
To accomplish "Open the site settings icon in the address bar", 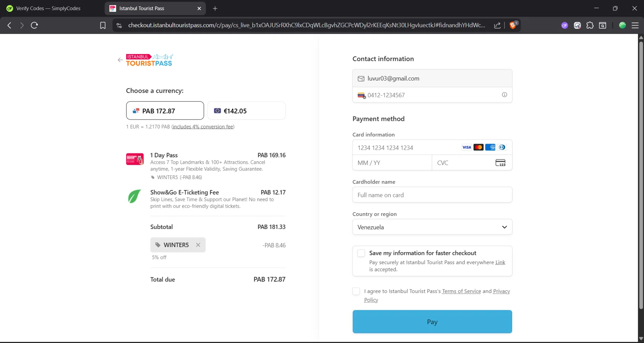I will click(119, 25).
